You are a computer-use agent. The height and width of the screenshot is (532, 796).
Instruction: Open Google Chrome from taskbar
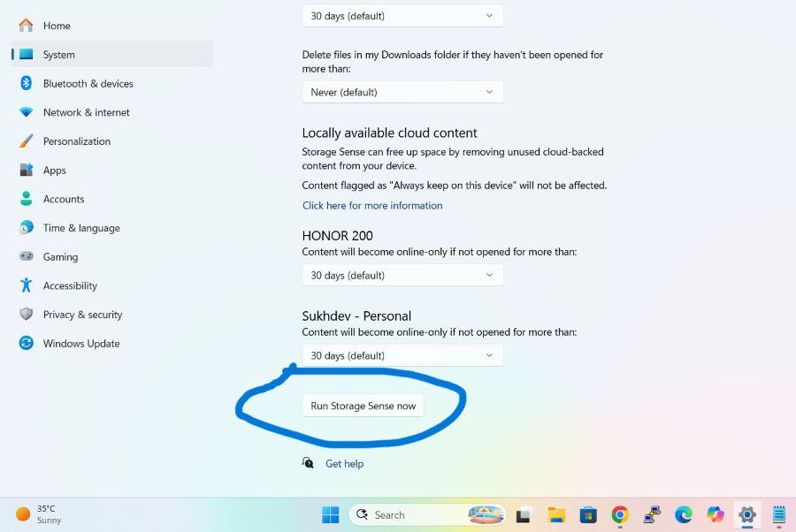point(619,514)
